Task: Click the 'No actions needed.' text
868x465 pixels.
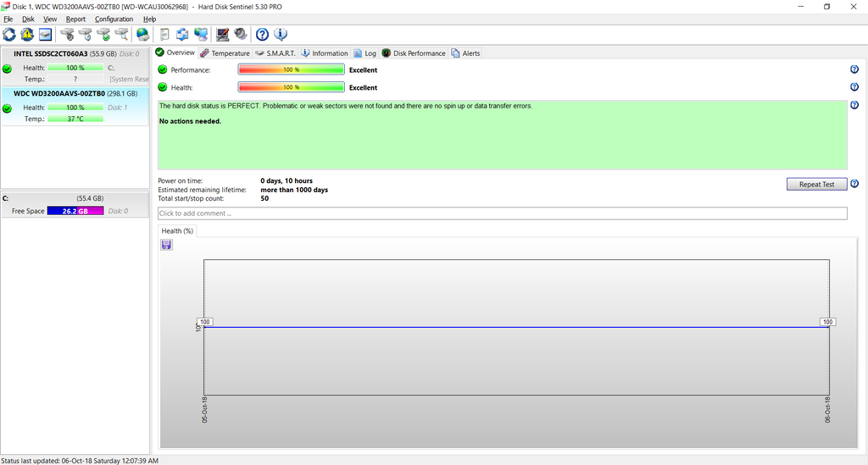Action: [190, 121]
